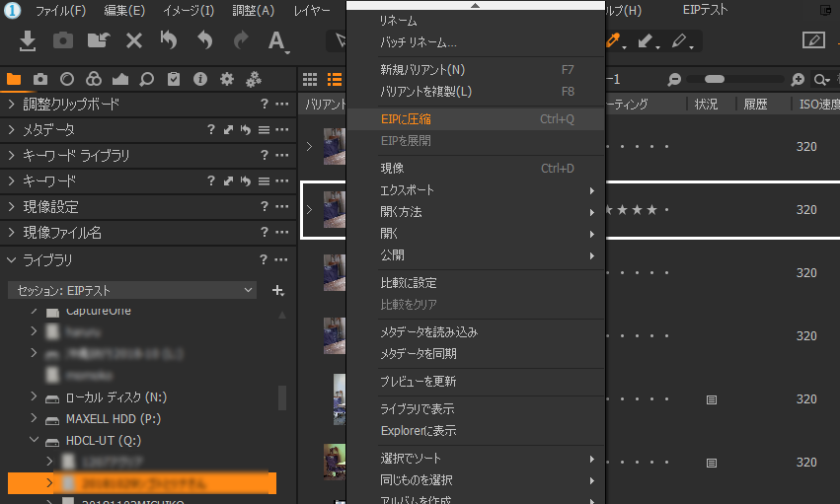Click the Delete (X) icon in toolbar
The height and width of the screenshot is (504, 840).
(x=133, y=40)
